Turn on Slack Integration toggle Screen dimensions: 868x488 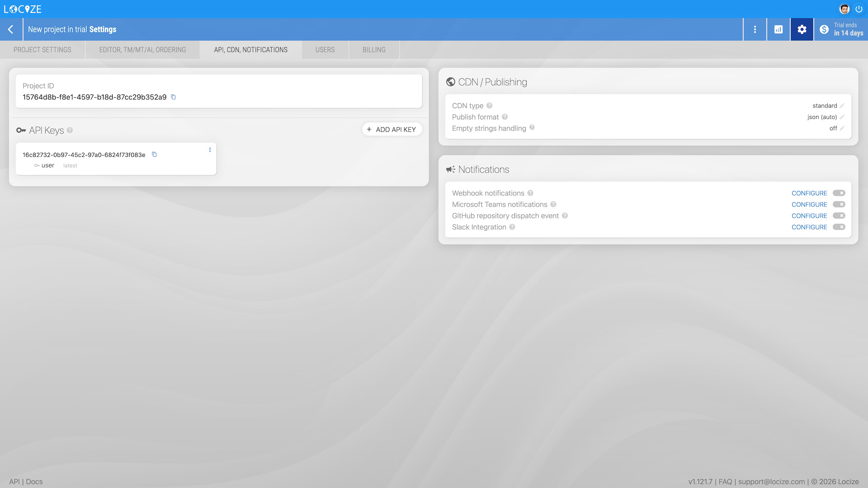pos(839,227)
